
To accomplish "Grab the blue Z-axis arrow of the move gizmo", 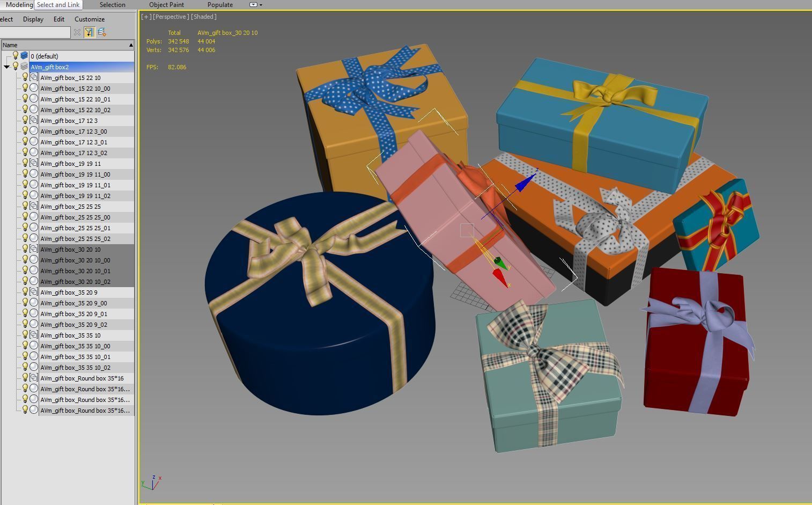I will (x=526, y=182).
